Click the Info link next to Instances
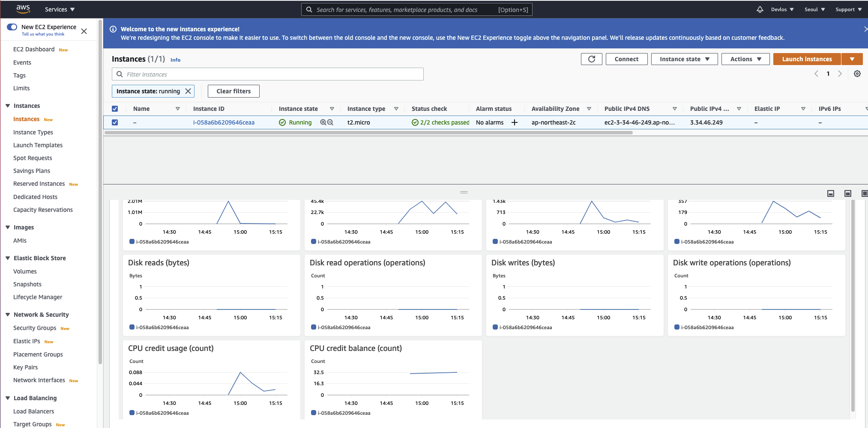This screenshot has height=428, width=868. point(175,60)
